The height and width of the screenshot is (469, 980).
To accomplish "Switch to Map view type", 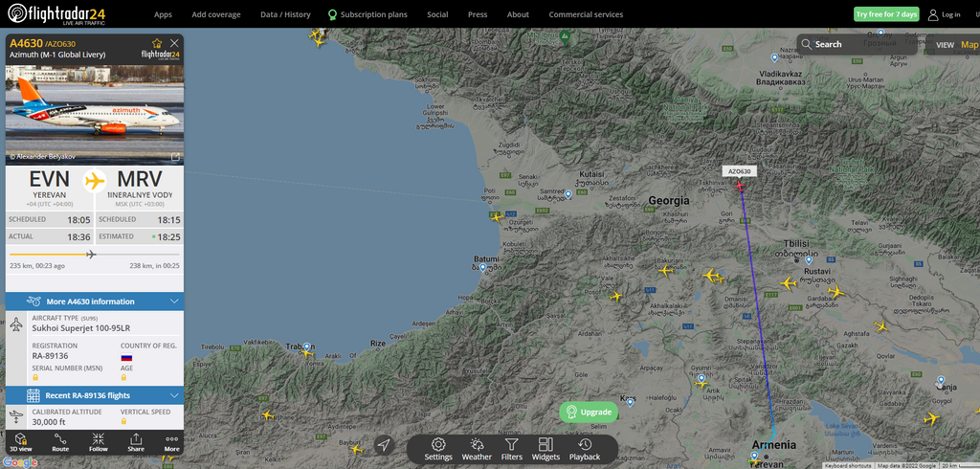I will [x=969, y=44].
